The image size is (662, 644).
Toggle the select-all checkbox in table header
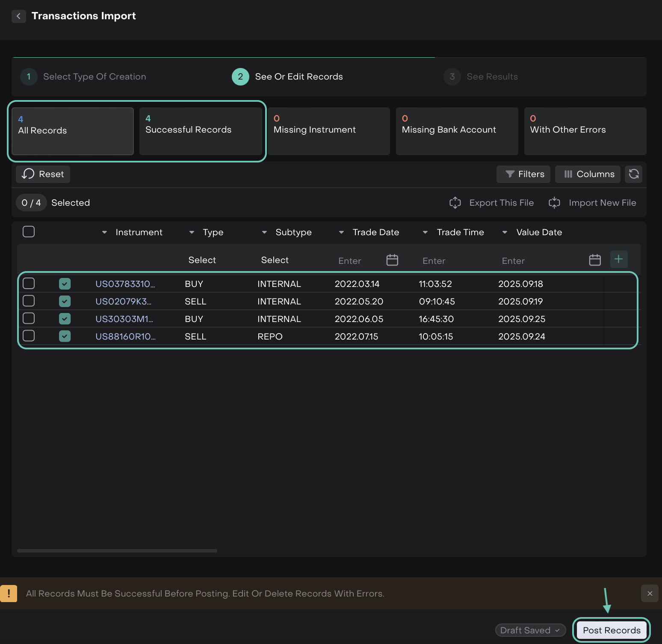click(29, 232)
